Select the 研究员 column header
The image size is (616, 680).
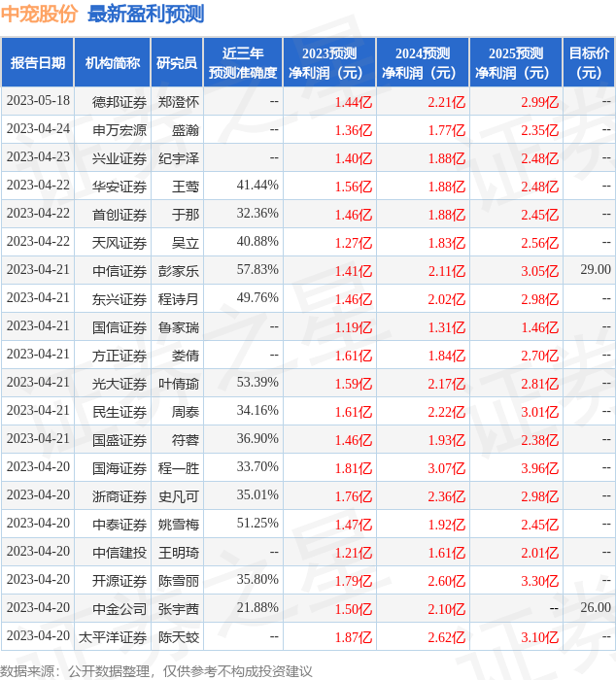click(177, 63)
